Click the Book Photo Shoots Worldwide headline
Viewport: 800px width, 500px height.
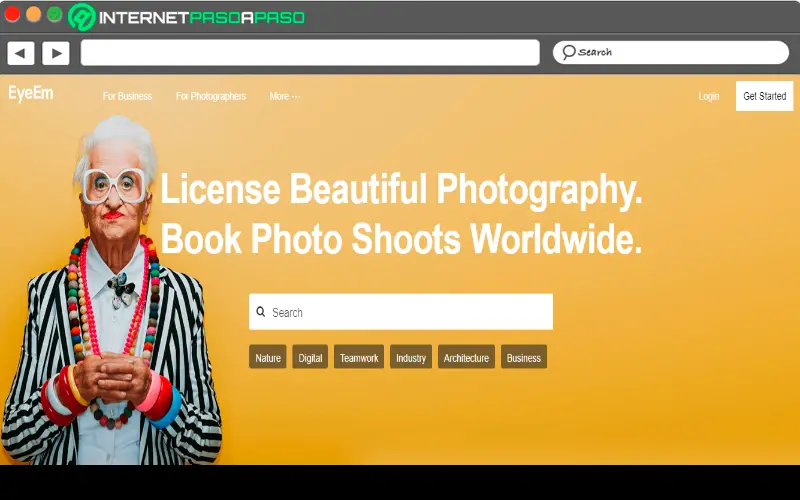coord(401,238)
